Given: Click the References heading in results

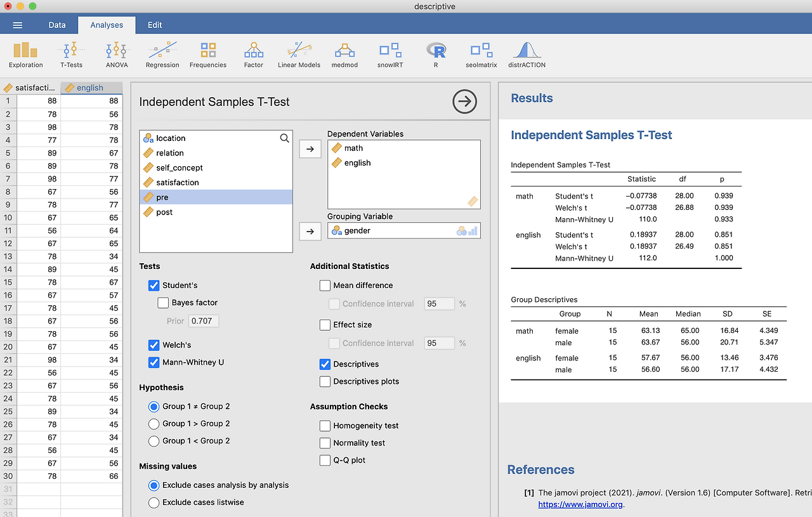Looking at the screenshot, I should coord(541,470).
